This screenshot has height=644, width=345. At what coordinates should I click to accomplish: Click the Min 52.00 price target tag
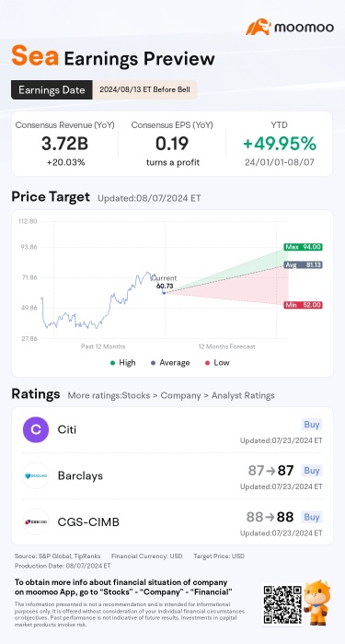coord(304,305)
